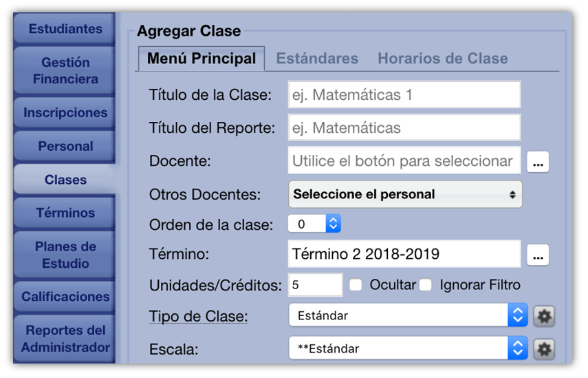Open the Inscripciones sidebar section
The image size is (588, 378).
coord(65,113)
